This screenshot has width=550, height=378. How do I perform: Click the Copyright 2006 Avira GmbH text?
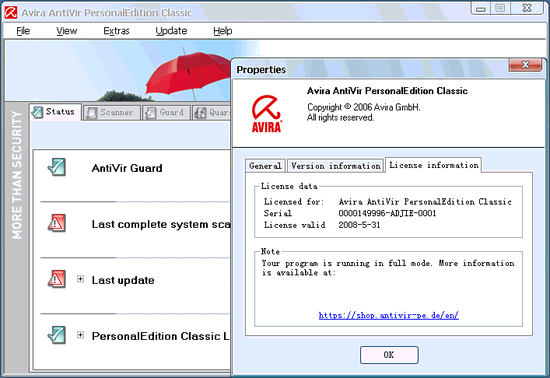click(363, 107)
